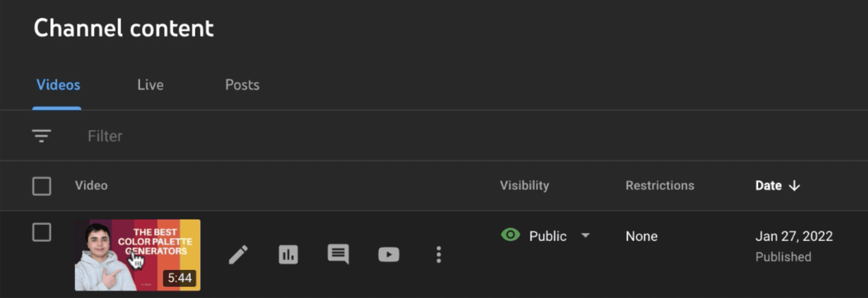Click the green eye visibility icon
The height and width of the screenshot is (298, 868).
click(x=510, y=235)
